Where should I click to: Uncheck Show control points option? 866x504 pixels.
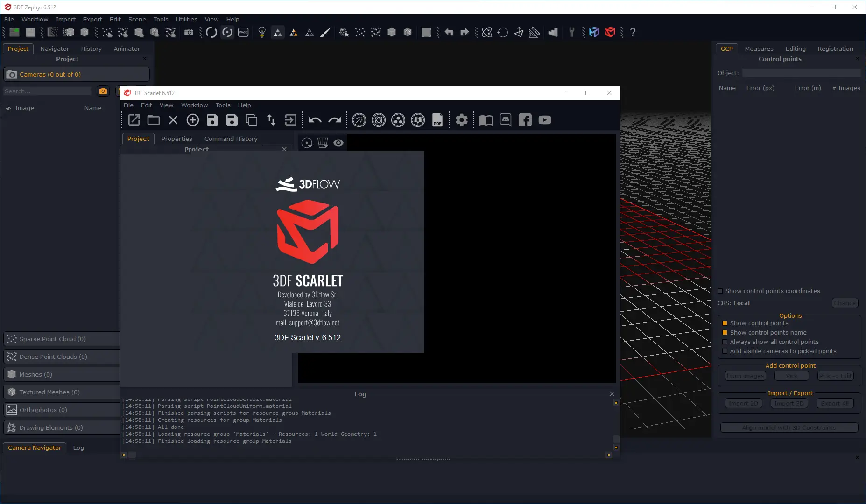coord(725,323)
